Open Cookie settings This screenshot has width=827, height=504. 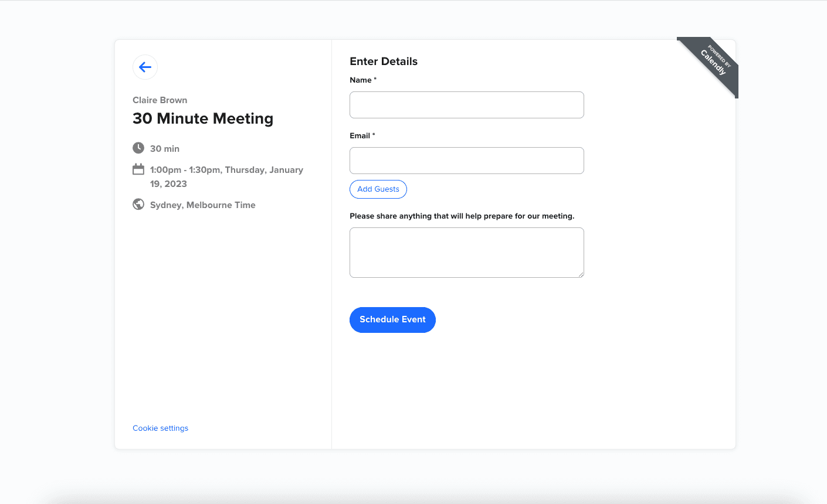(x=160, y=428)
